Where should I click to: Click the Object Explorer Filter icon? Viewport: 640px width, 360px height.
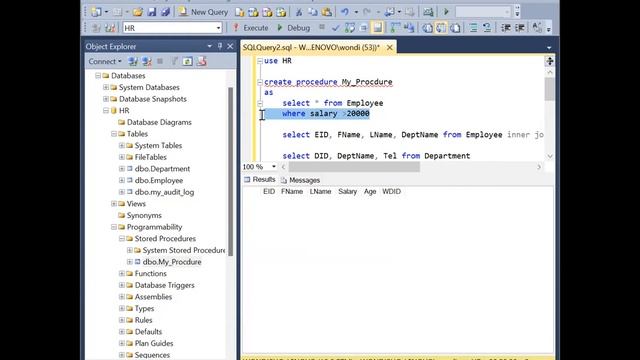[x=174, y=61]
